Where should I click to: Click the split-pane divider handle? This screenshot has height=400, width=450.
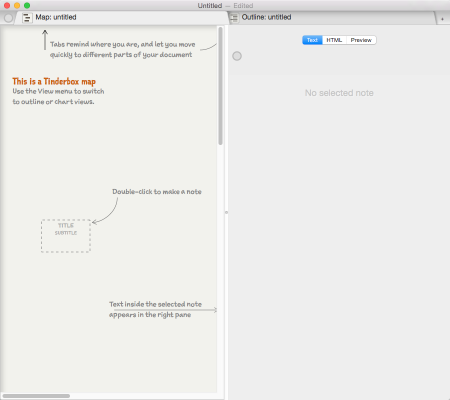[226, 212]
